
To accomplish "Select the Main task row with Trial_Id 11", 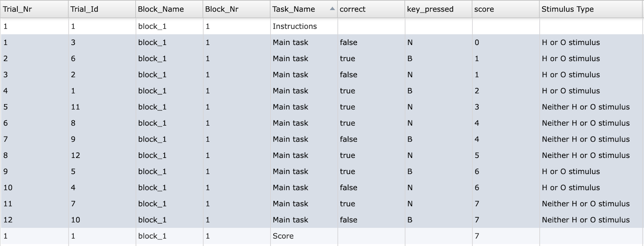I will tap(322, 107).
